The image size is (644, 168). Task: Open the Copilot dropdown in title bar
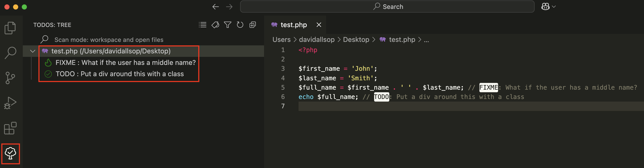pos(548,7)
